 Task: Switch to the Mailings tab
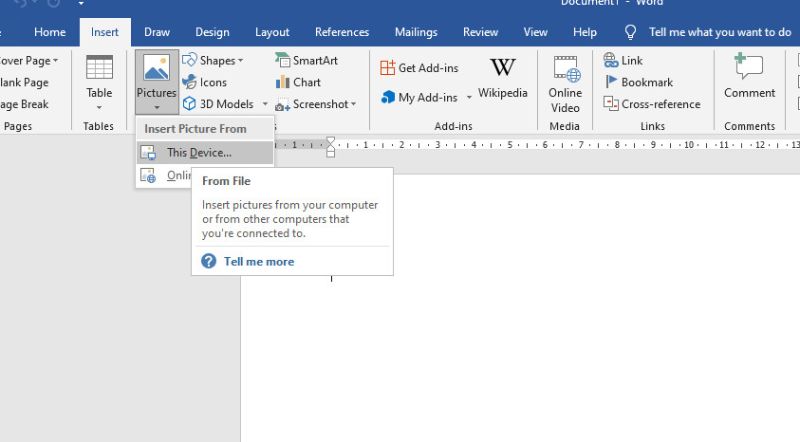pos(416,32)
